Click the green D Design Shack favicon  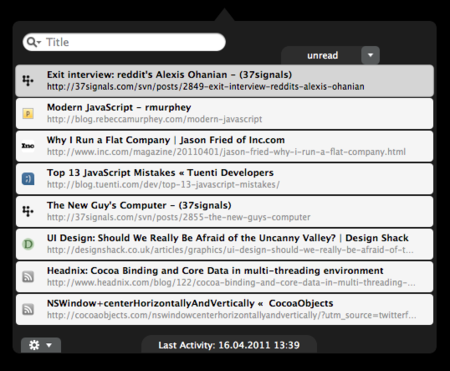point(28,244)
